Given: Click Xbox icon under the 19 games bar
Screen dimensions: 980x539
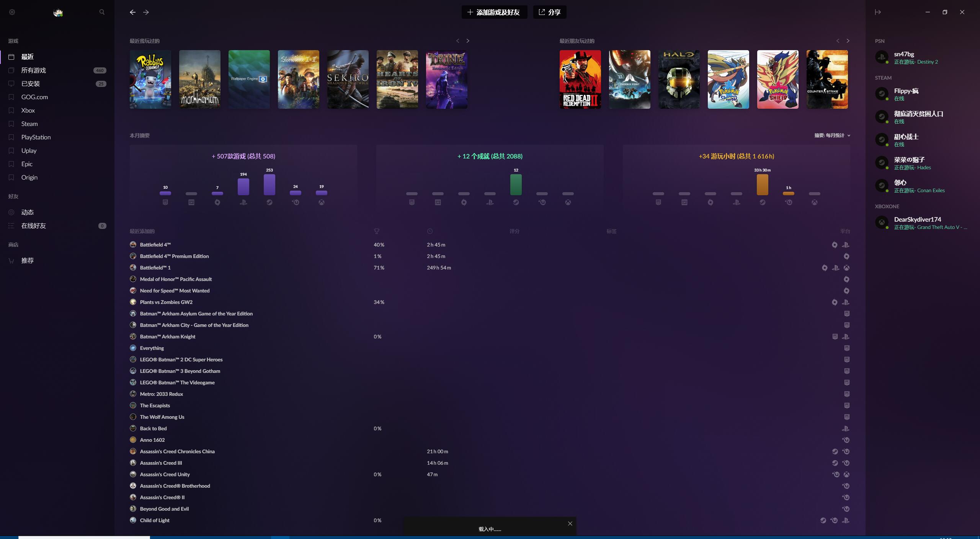Looking at the screenshot, I should pyautogui.click(x=322, y=202).
